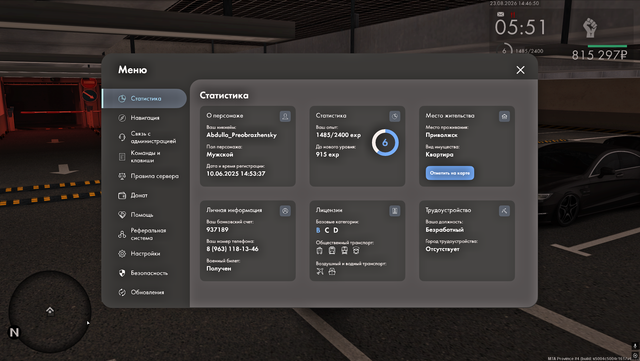Click the HUD level indicator 1485/2400
Screen dimensions: 640x361
tap(523, 51)
